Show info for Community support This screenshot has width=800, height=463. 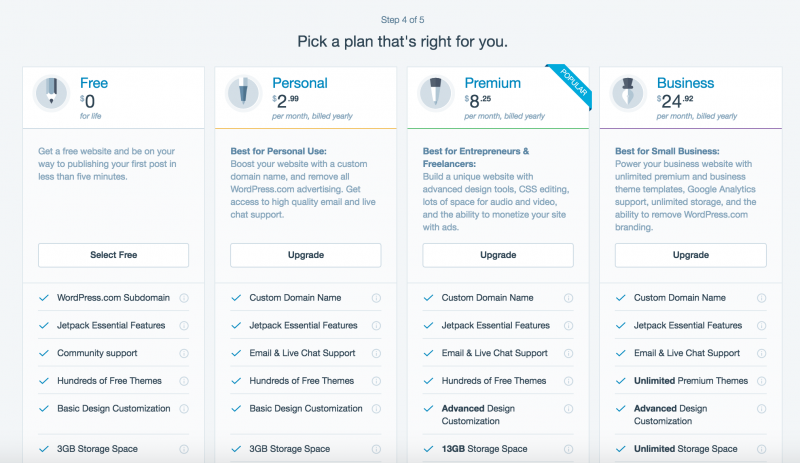pyautogui.click(x=184, y=353)
